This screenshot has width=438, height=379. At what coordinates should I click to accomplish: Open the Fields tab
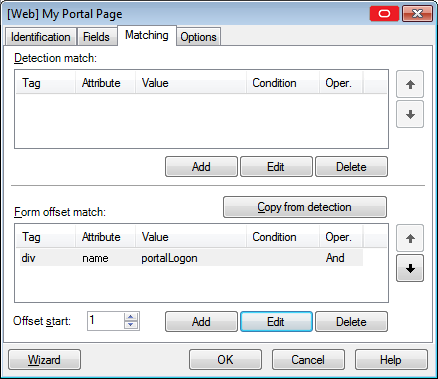(96, 37)
